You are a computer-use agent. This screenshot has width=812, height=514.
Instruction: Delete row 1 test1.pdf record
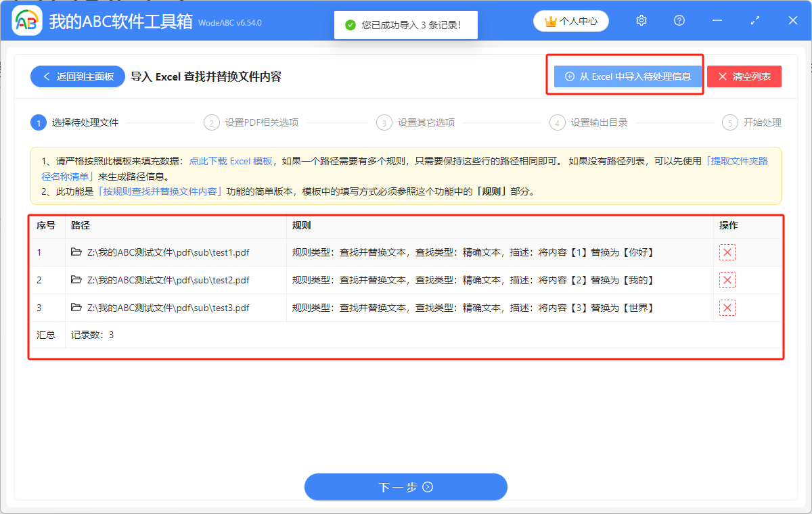[x=727, y=253]
